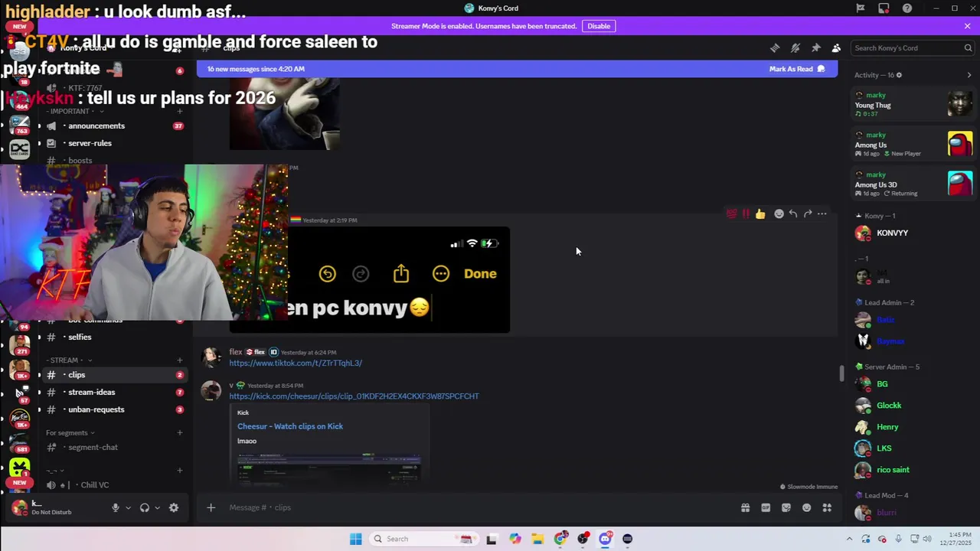Screen dimensions: 980x551
Task: Open Cheesur - Watch clips on Kick title
Action: [290, 426]
